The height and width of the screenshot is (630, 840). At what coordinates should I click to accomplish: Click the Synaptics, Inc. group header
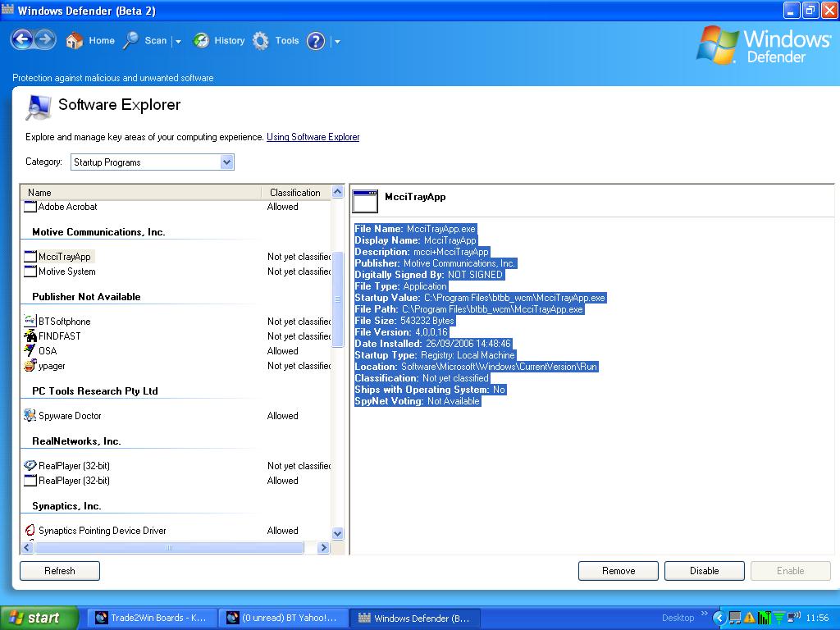click(66, 506)
